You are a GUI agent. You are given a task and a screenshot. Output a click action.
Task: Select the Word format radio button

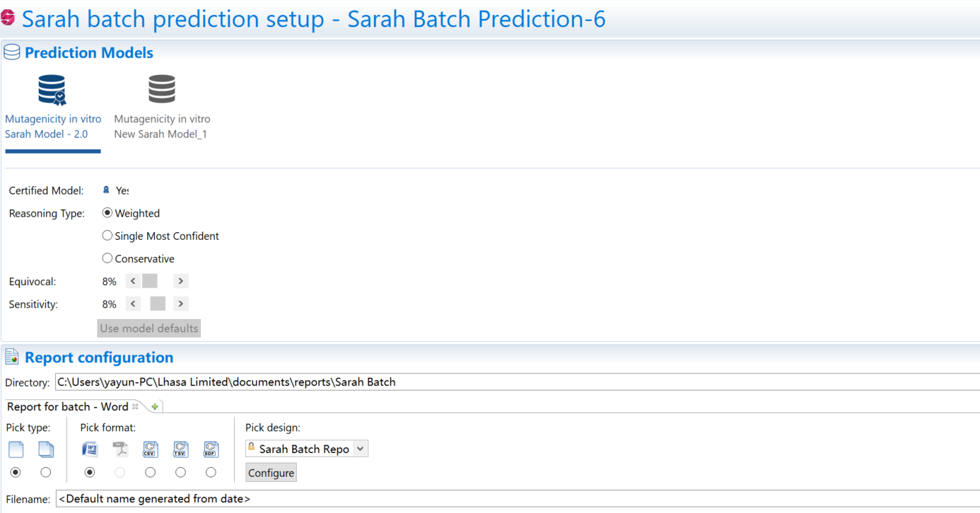pos(90,472)
